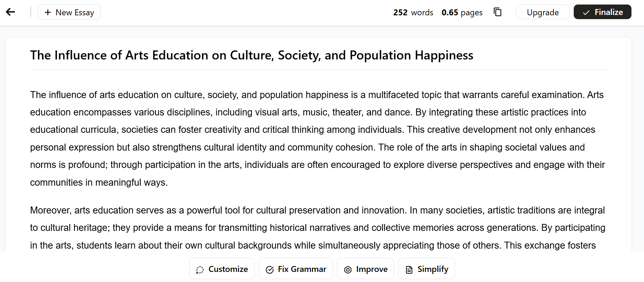Select Improve to enhance the essay
Screen dimensions: 644x282
[366, 269]
